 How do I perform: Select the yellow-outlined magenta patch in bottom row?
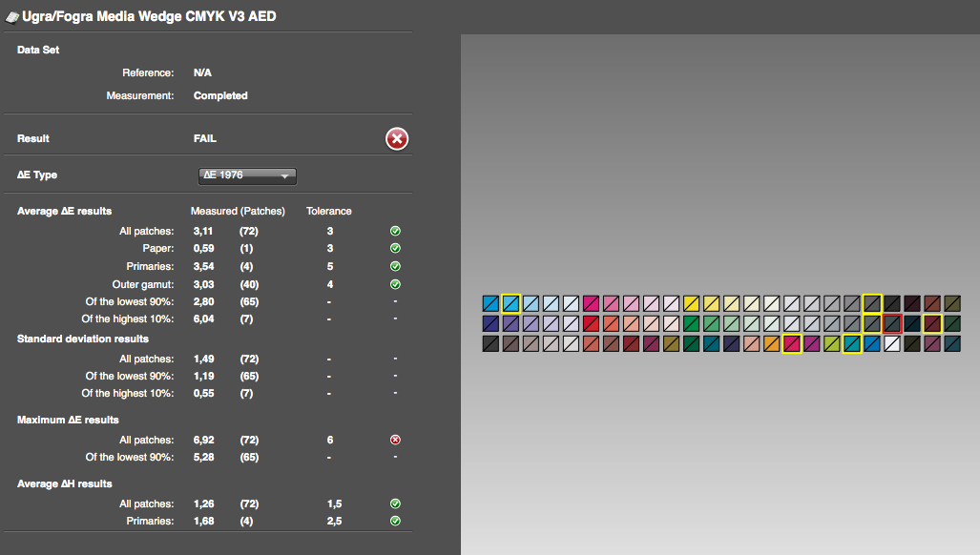[792, 343]
